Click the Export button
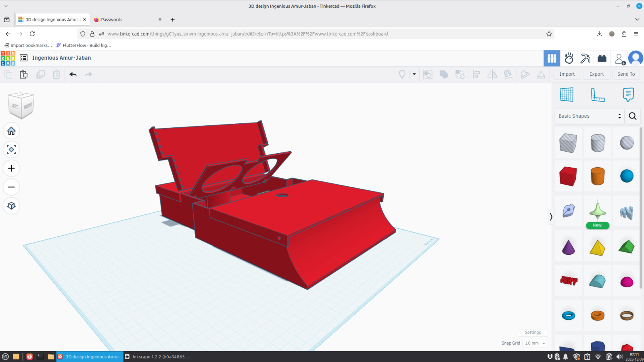The width and height of the screenshot is (644, 362). point(596,74)
